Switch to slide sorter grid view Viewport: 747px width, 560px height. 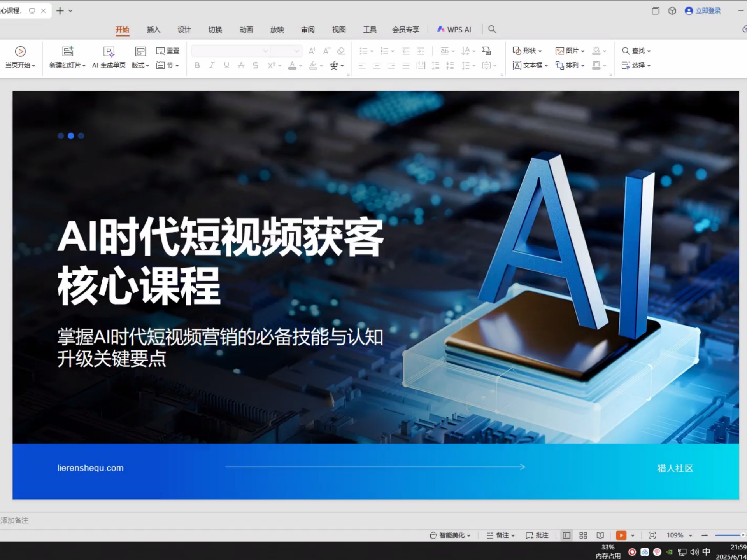click(583, 535)
